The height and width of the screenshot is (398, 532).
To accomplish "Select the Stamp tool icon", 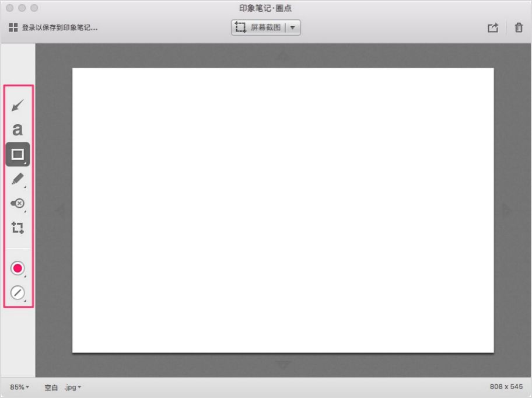I will (x=17, y=203).
